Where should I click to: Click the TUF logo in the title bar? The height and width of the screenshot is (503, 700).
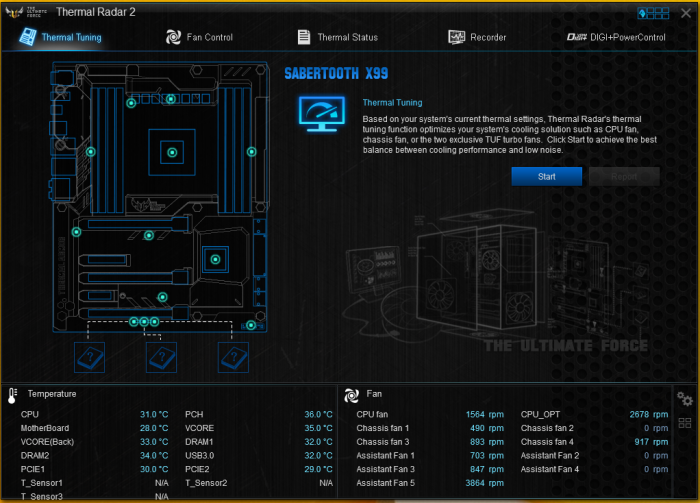tap(26, 12)
